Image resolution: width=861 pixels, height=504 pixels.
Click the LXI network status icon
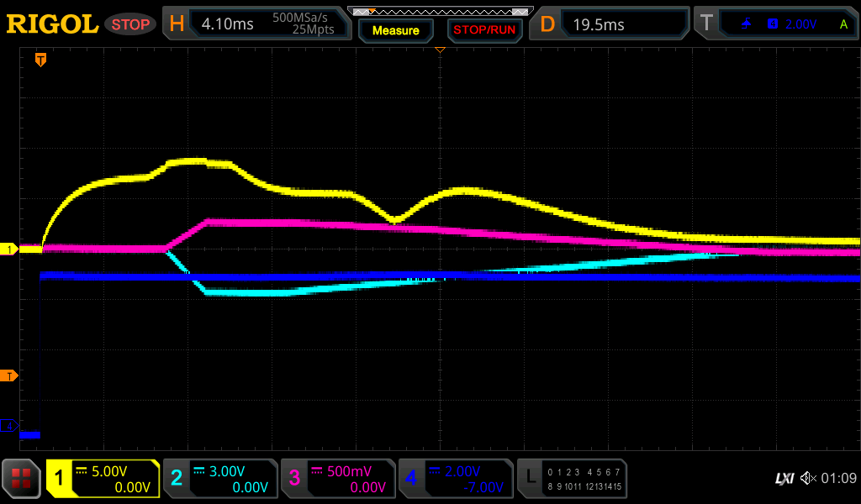784,479
